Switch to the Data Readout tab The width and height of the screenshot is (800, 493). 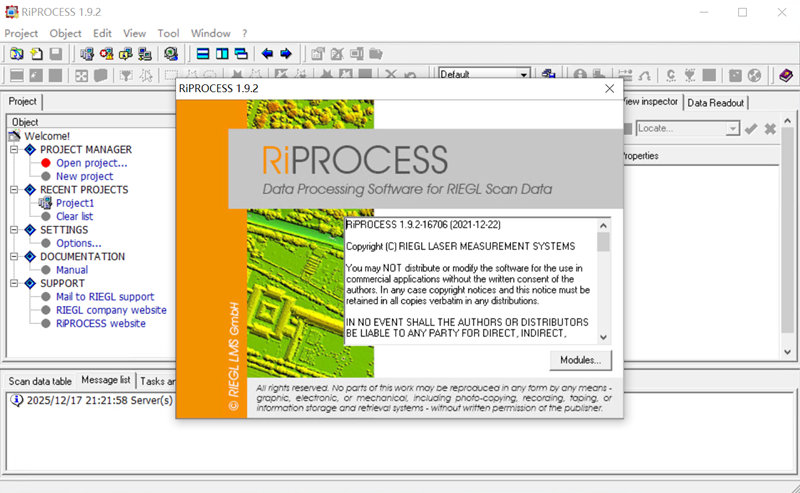715,103
